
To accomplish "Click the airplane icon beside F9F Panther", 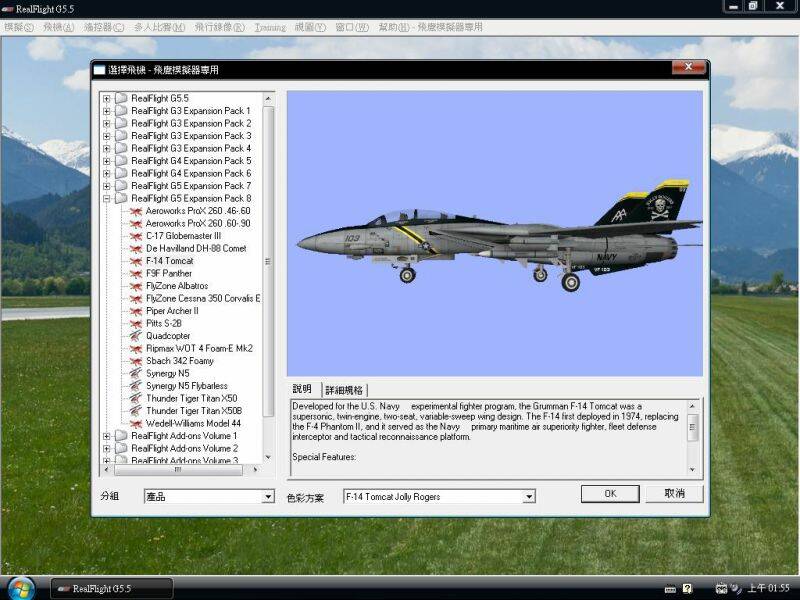I will (x=136, y=274).
